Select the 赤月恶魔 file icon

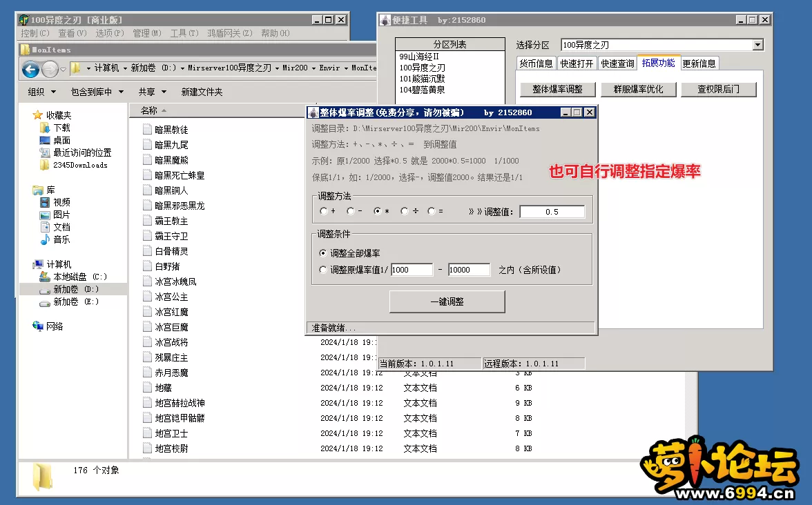[x=147, y=372]
